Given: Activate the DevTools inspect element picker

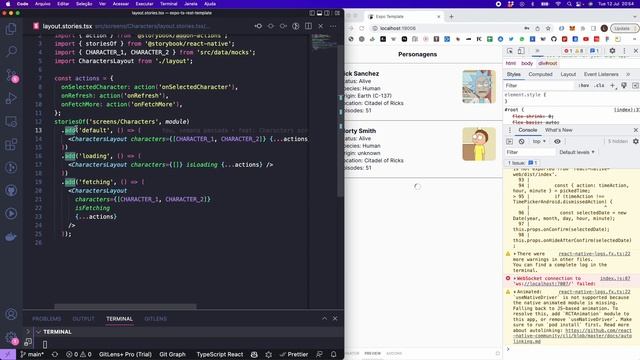Looking at the screenshot, I should [510, 51].
